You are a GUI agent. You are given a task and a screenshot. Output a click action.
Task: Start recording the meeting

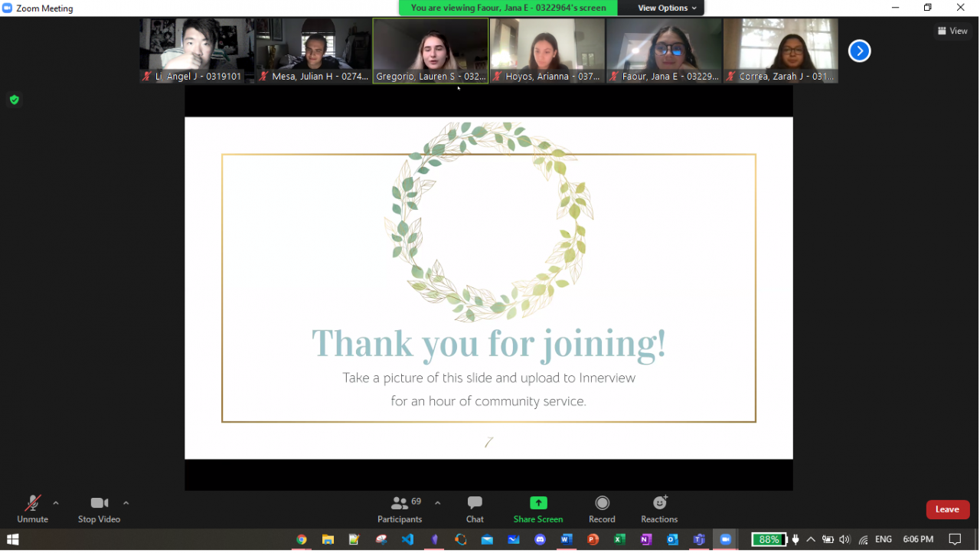click(x=602, y=509)
